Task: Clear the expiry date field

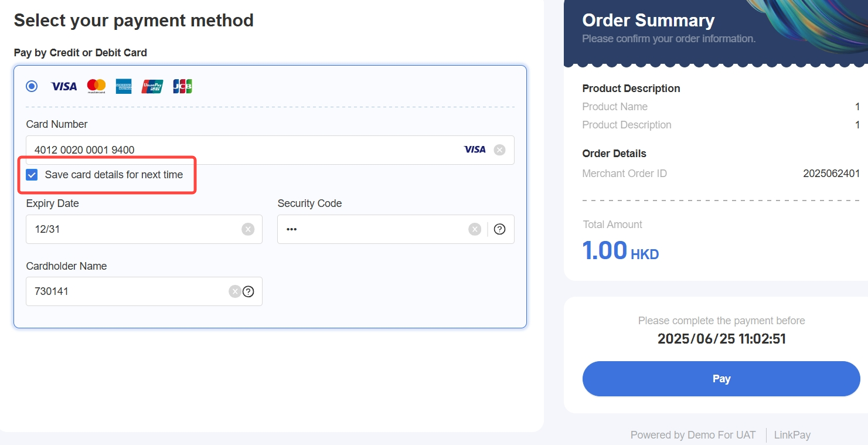Action: click(248, 229)
